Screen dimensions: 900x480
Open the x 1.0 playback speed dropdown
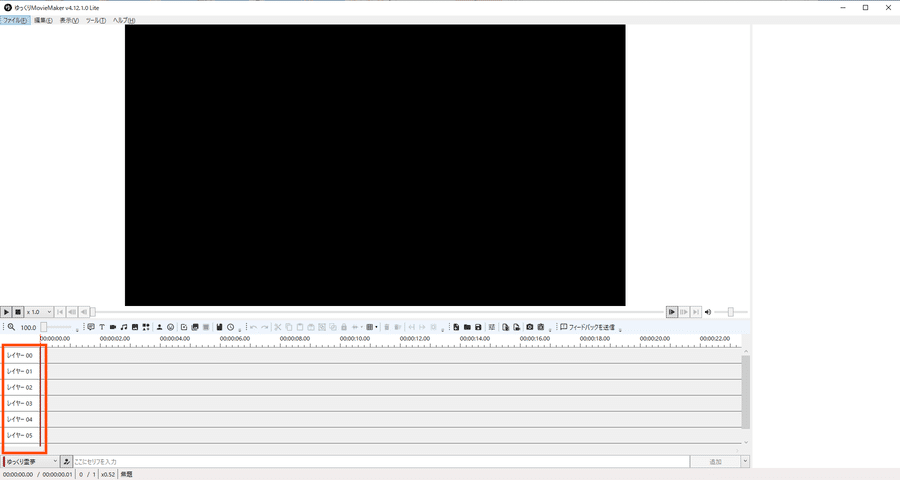point(39,312)
